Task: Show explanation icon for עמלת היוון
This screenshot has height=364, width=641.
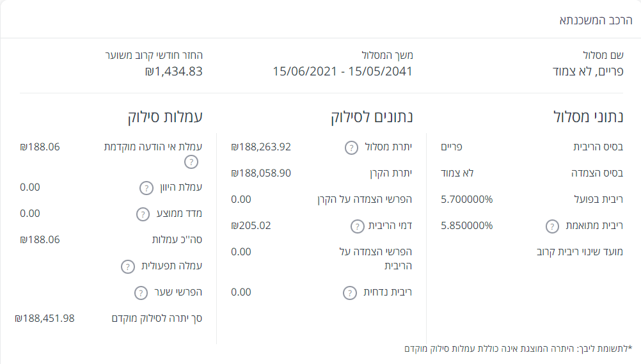Action: click(x=146, y=188)
